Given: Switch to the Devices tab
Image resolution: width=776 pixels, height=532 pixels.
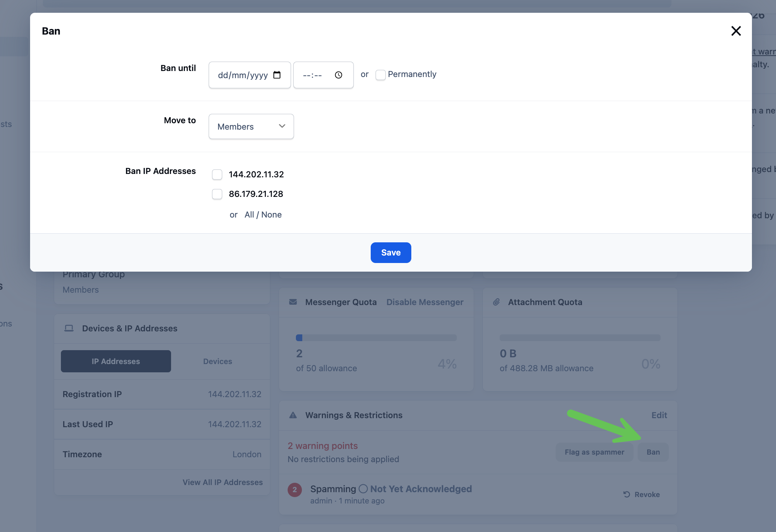Looking at the screenshot, I should (218, 361).
